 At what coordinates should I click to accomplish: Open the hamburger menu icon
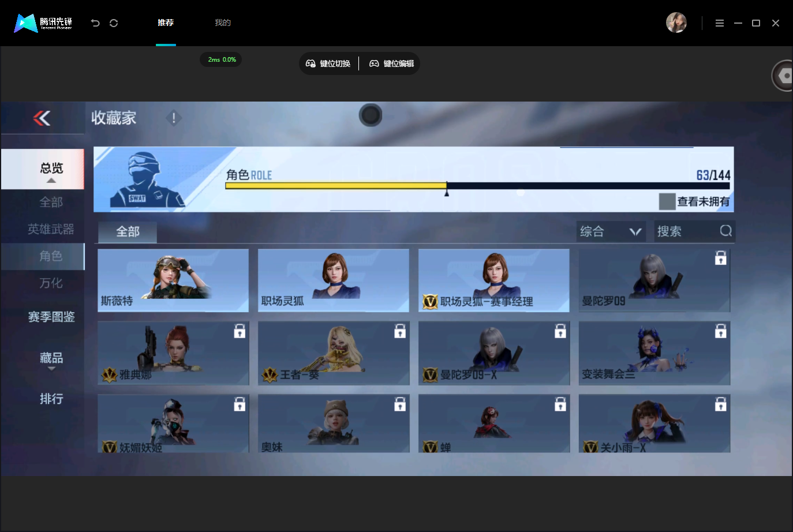coord(720,23)
